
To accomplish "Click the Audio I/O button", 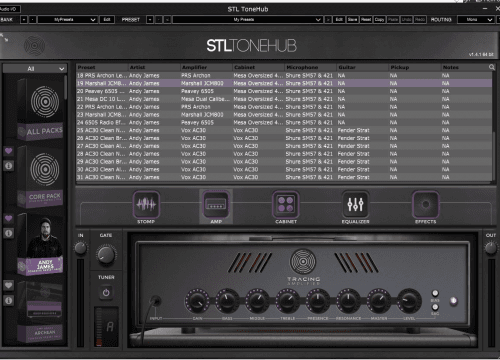I will 10,9.
